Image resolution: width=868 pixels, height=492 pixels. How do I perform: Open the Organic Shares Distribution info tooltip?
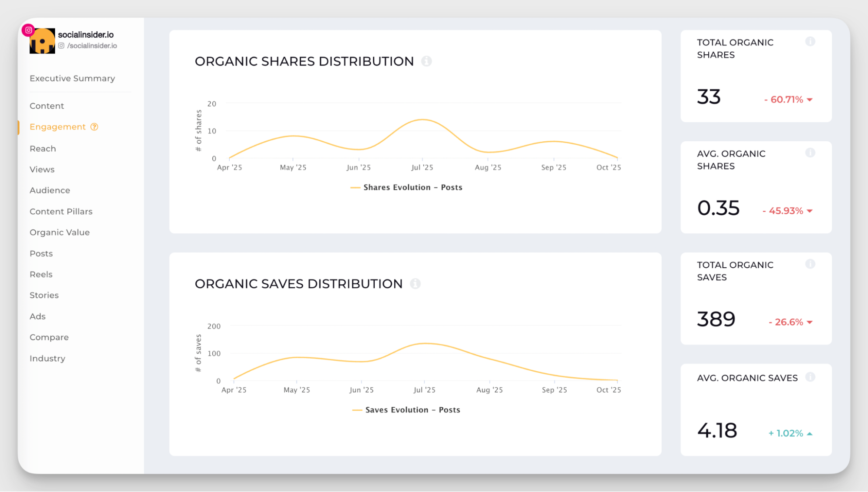point(427,61)
